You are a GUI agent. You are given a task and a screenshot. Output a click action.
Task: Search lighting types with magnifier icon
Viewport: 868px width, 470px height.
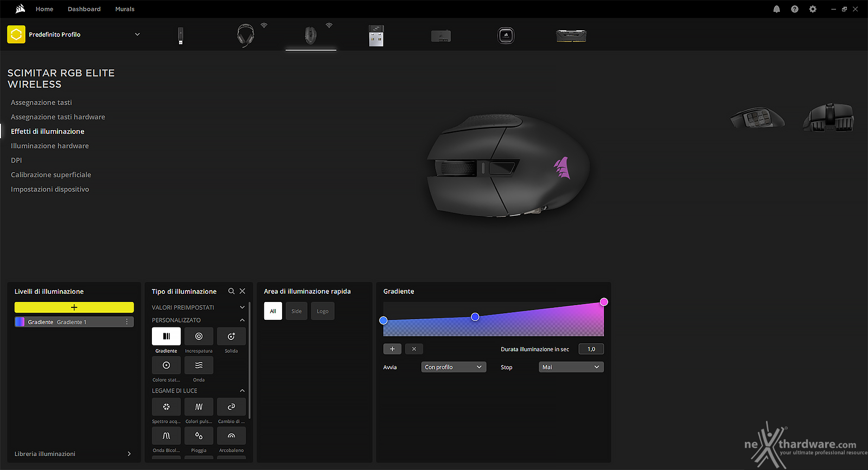[232, 291]
